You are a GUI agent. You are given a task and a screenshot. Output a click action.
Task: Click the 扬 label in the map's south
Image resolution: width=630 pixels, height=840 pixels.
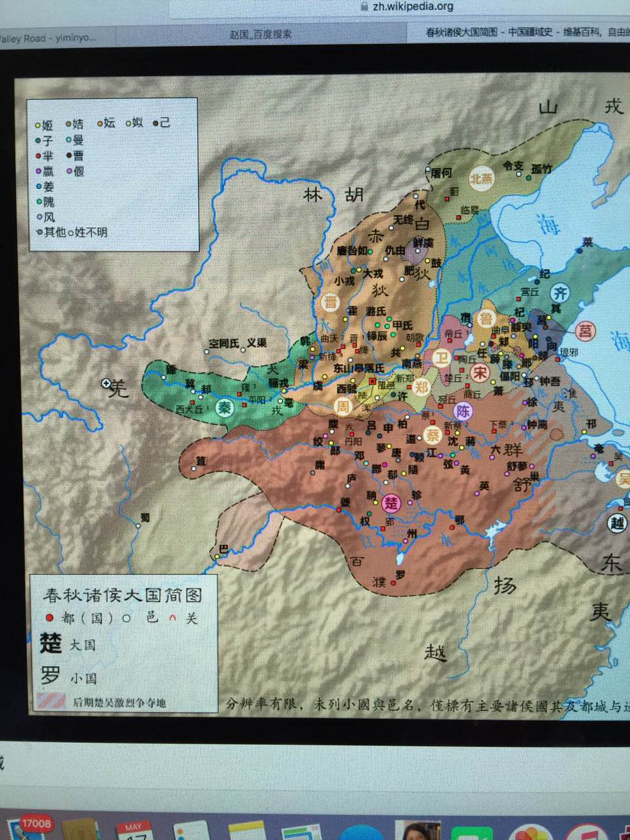pyautogui.click(x=504, y=584)
